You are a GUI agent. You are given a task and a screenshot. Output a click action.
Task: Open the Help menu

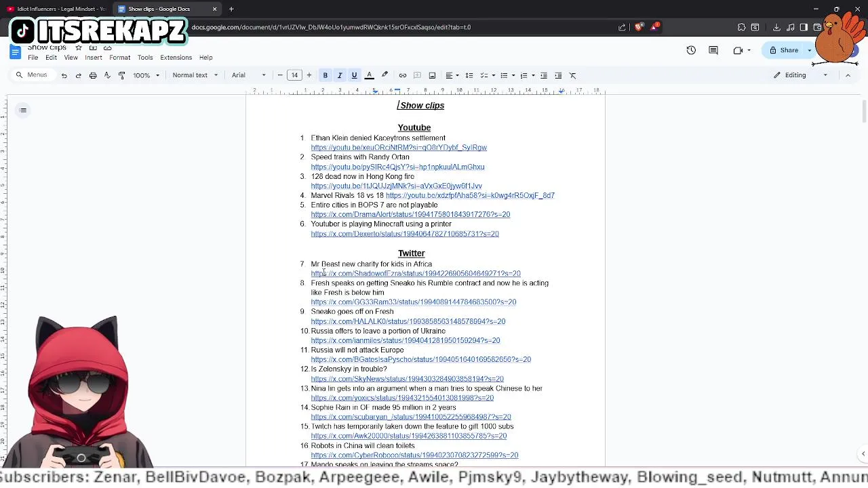click(x=205, y=58)
